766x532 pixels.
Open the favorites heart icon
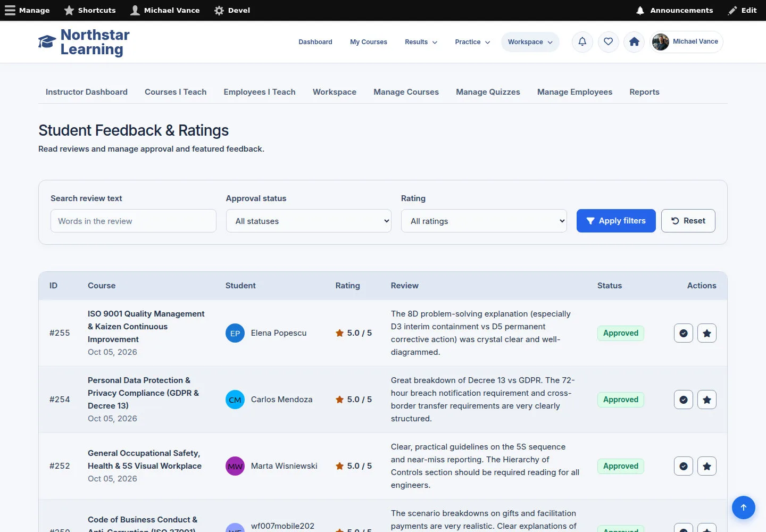click(609, 41)
